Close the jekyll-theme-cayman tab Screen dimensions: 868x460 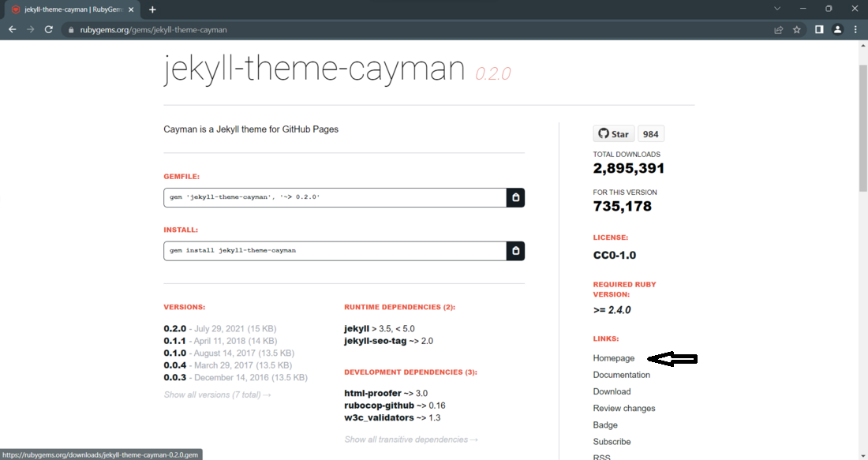tap(131, 9)
